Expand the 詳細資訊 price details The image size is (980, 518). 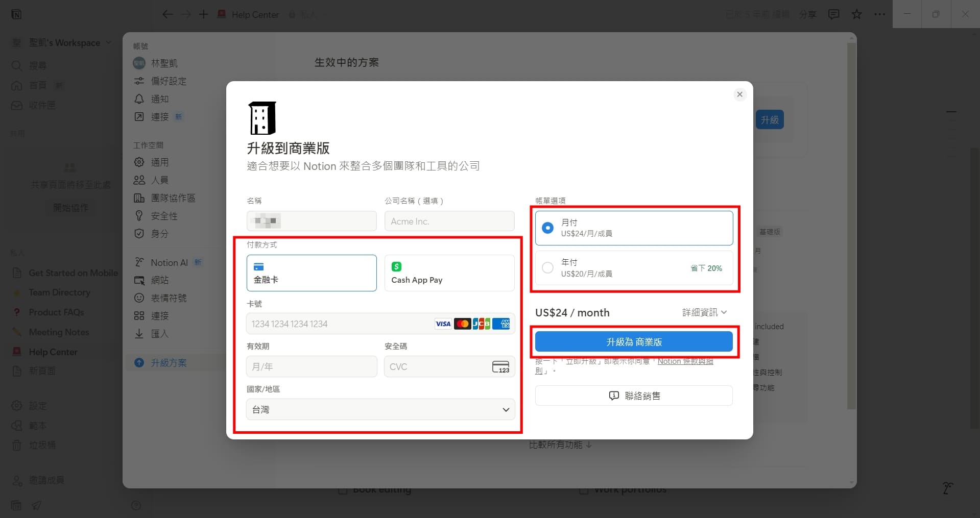point(704,312)
